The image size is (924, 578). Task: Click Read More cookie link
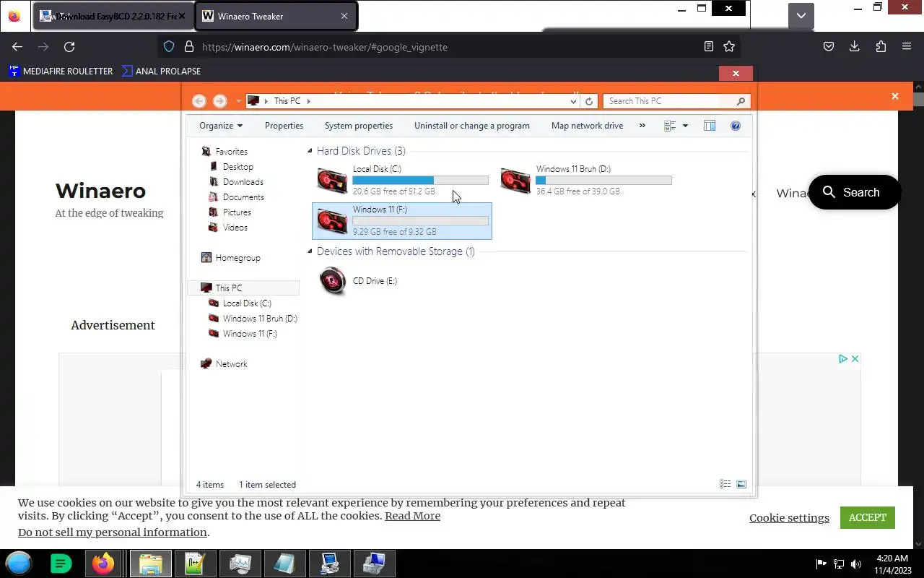(x=412, y=516)
